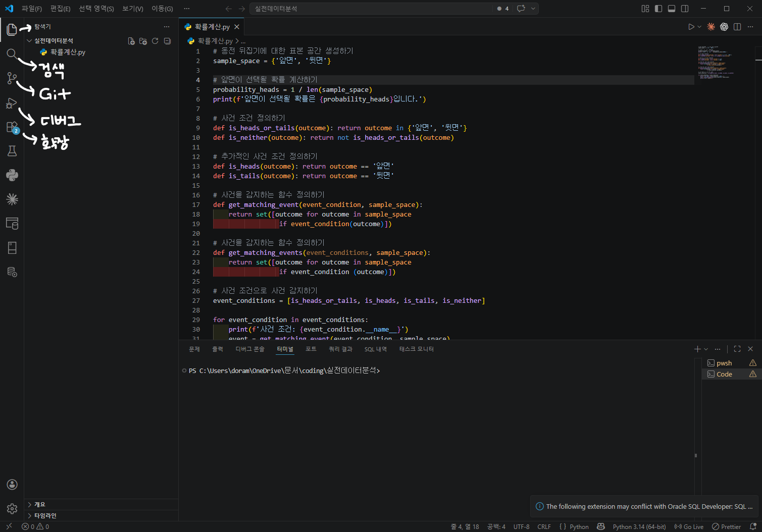Refresh the explorer file list
This screenshot has height=532, width=762.
tap(155, 41)
